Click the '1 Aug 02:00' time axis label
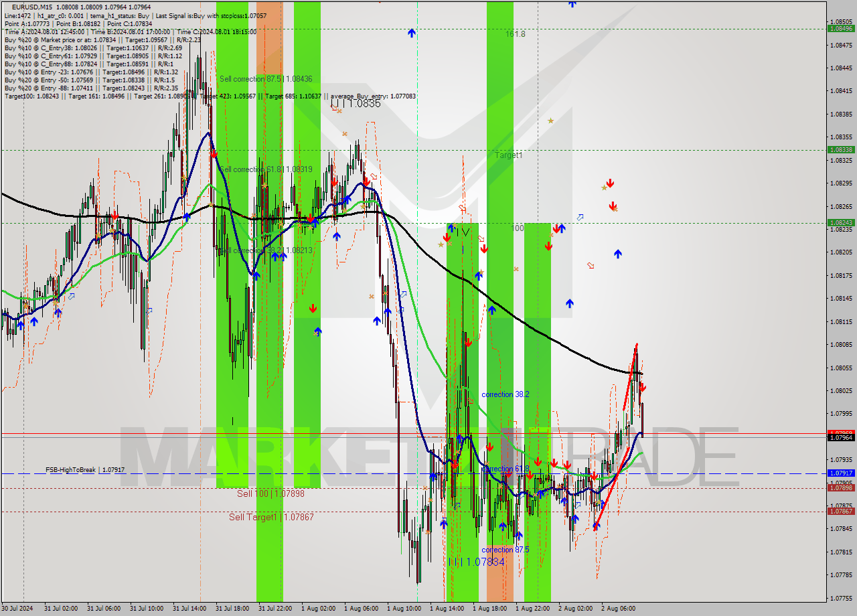The height and width of the screenshot is (616, 857). pyautogui.click(x=318, y=609)
